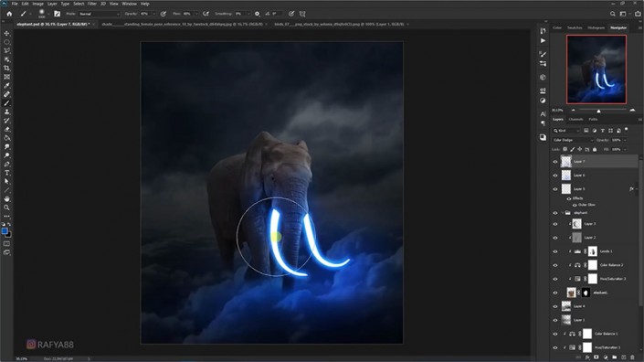Open the brush Mode Normal dropdown
Screen dimensions: 644x362
click(99, 14)
